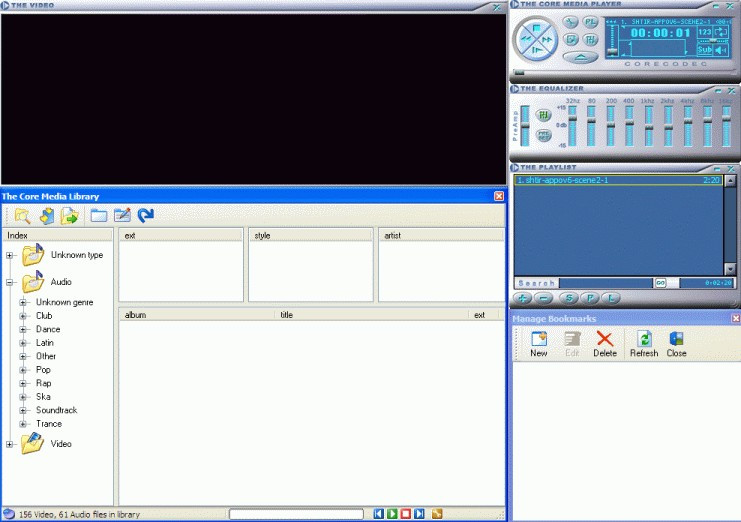Expand the Unknown type tree node
The width and height of the screenshot is (741, 522).
click(x=9, y=255)
